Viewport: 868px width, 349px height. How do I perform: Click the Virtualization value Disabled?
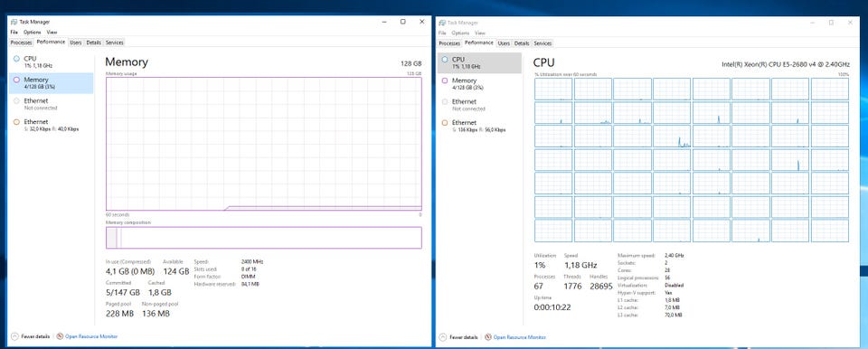[675, 286]
